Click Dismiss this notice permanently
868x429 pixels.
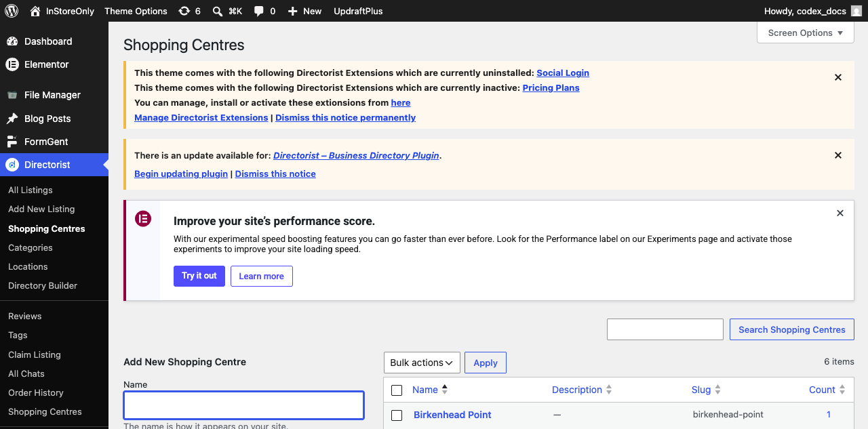(x=345, y=118)
